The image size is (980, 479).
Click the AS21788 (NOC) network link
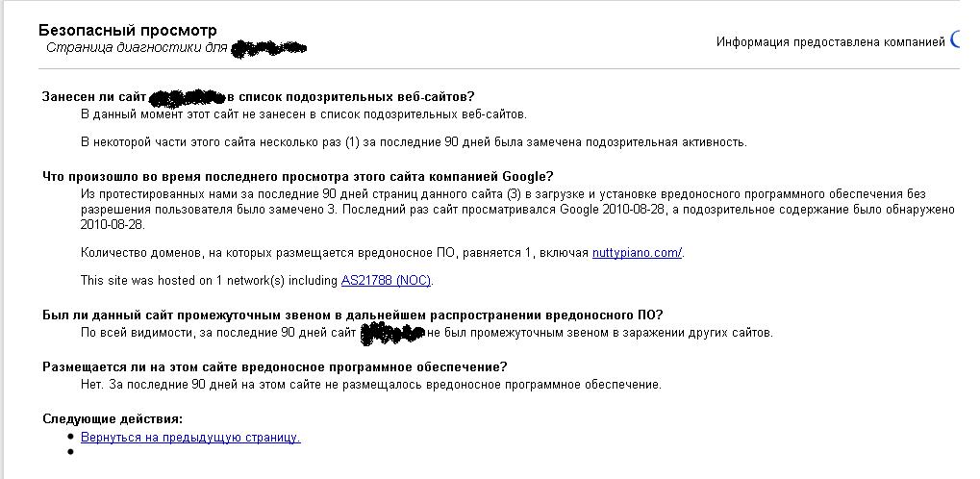pos(387,281)
